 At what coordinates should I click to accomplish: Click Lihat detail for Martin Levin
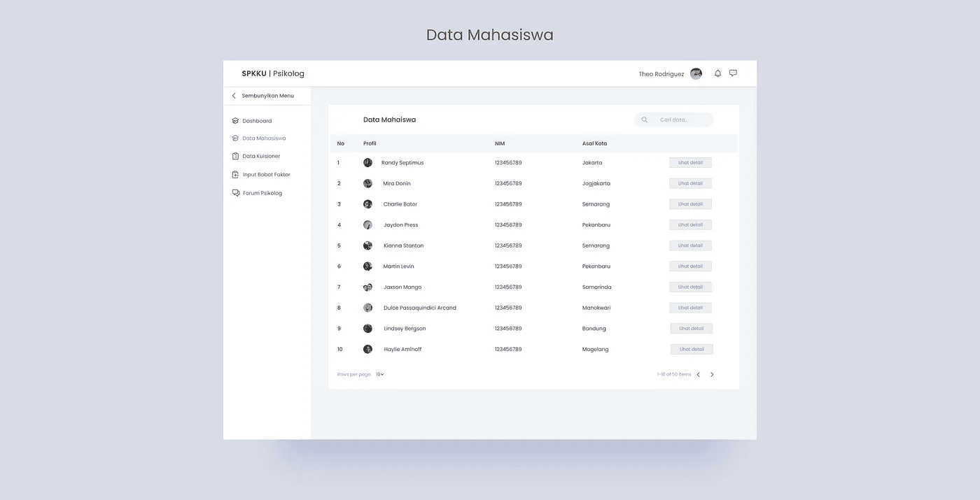tap(690, 266)
